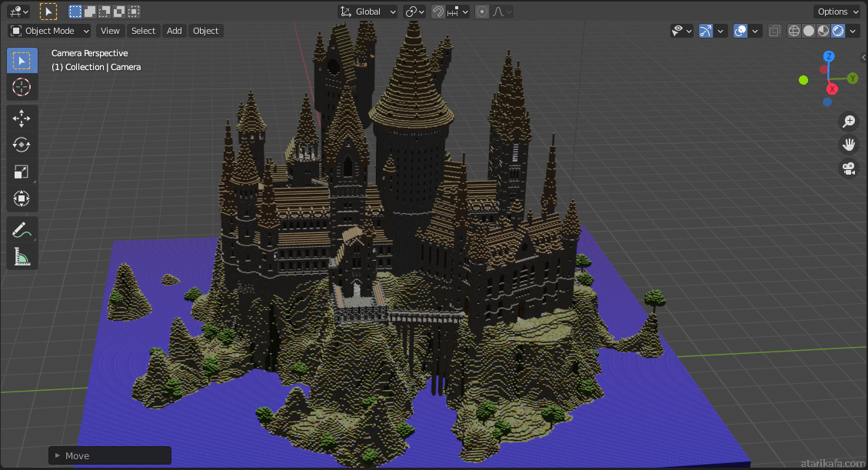868x470 pixels.
Task: Open the Object menu
Action: coord(206,31)
